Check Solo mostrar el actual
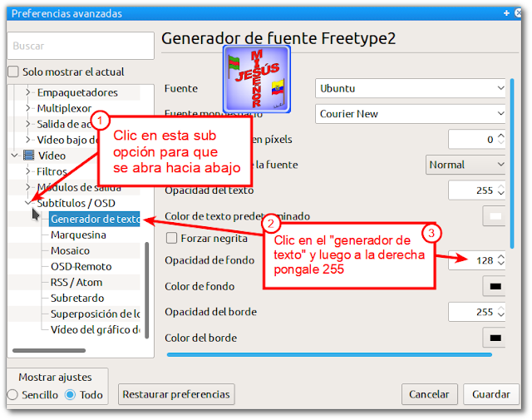This screenshot has height=420, width=532. pos(13,72)
